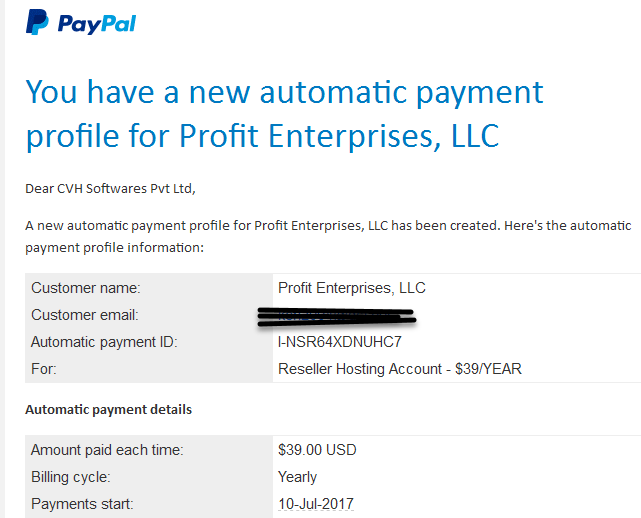Screen dimensions: 641x518
Task: Click the PayPal logo icon
Action: (37, 22)
